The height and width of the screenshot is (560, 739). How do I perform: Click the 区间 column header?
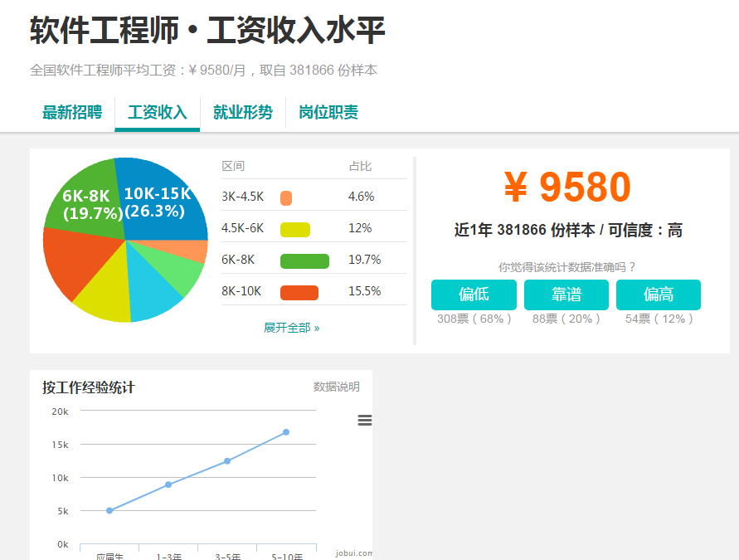(x=233, y=167)
